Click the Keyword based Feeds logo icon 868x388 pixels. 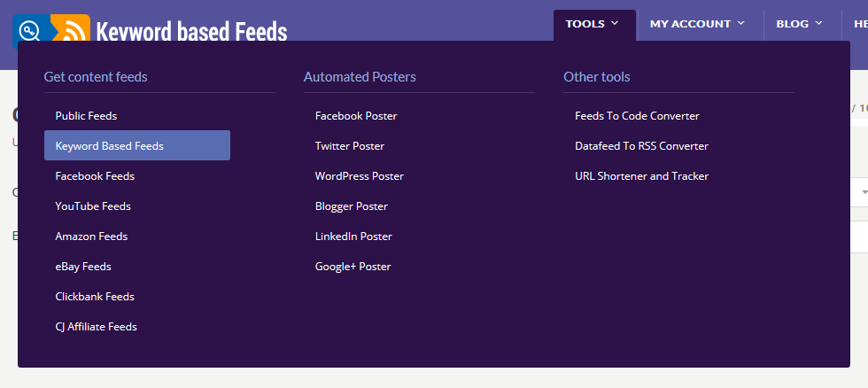pos(51,27)
